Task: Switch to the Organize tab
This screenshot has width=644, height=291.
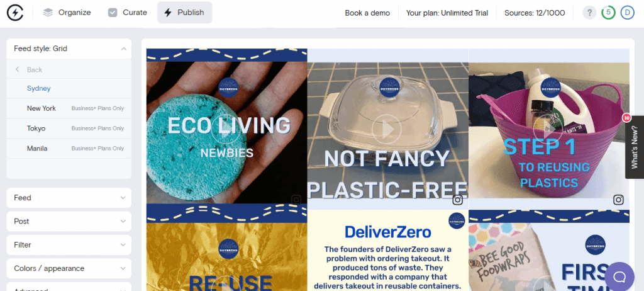Action: coord(67,13)
